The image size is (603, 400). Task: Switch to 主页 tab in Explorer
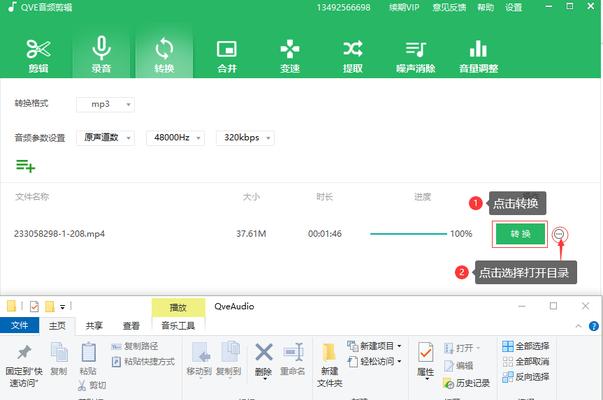coord(57,326)
